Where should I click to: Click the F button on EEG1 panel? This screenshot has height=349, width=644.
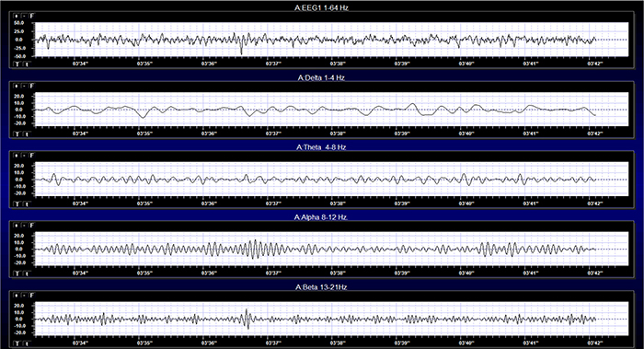coord(31,16)
